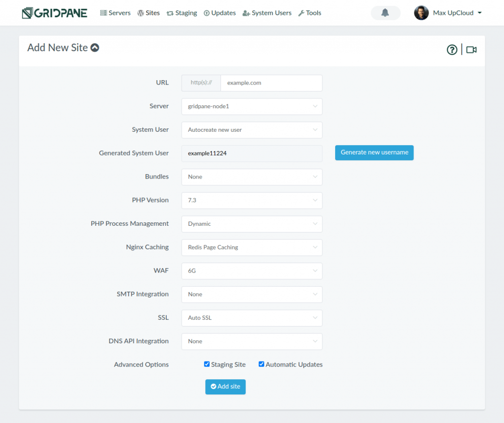Click the GridPane logo

pos(54,13)
